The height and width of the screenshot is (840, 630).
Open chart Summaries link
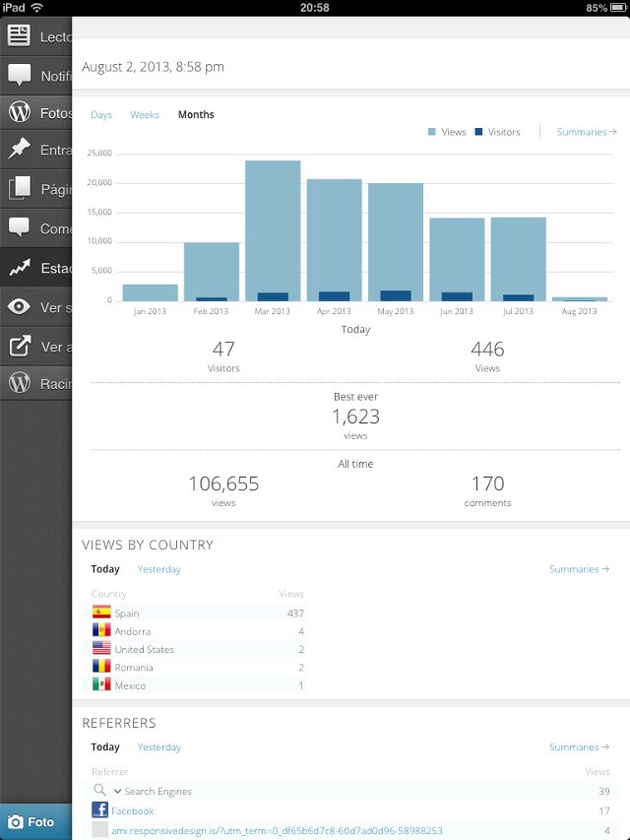587,132
